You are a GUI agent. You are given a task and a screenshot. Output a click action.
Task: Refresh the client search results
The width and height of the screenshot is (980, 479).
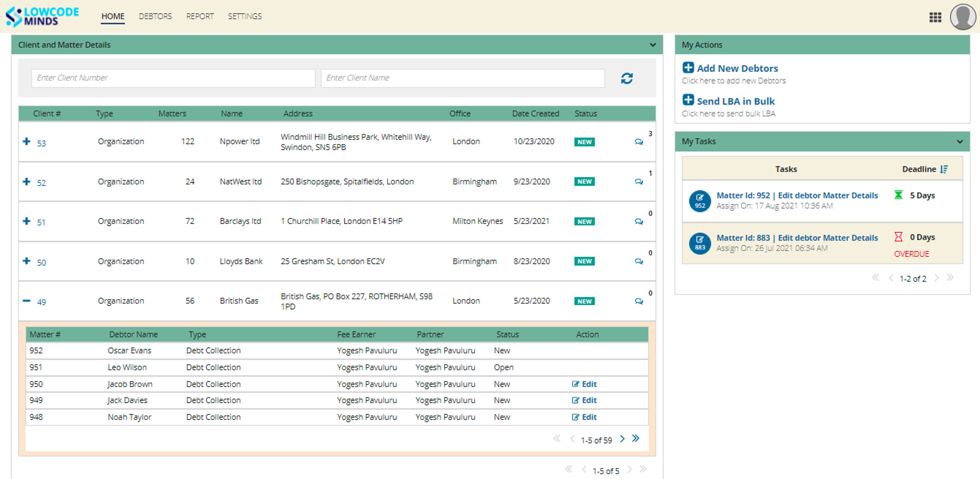(x=627, y=78)
